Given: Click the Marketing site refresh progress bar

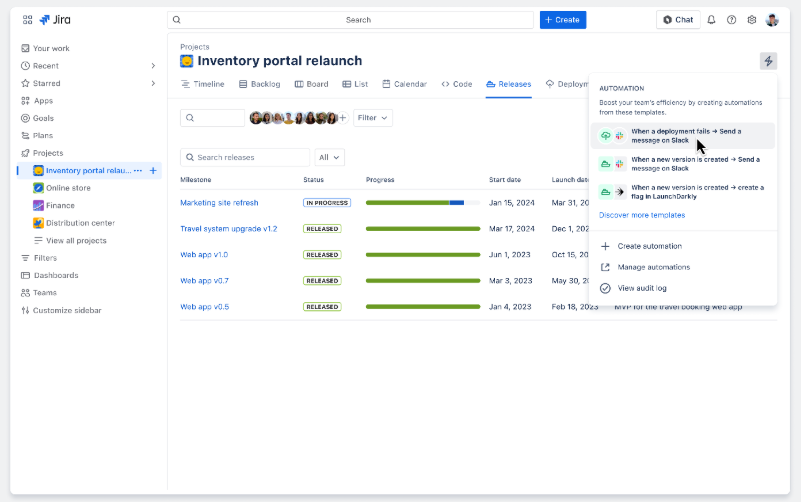Looking at the screenshot, I should coord(414,203).
